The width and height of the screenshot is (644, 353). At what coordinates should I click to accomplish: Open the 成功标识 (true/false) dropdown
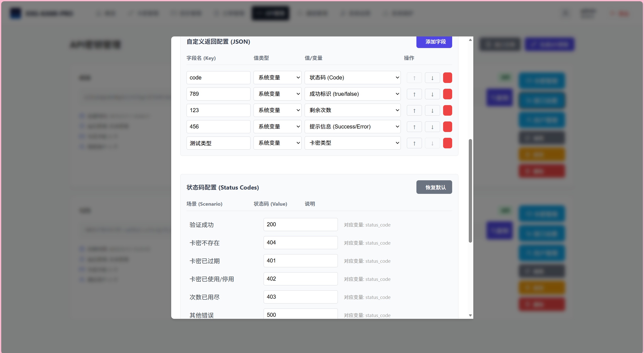(x=352, y=94)
